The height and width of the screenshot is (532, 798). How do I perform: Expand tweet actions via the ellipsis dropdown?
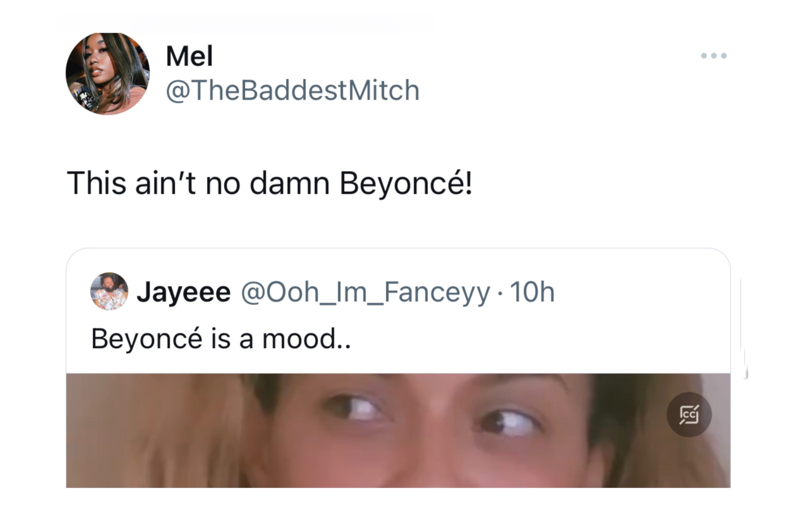click(714, 56)
